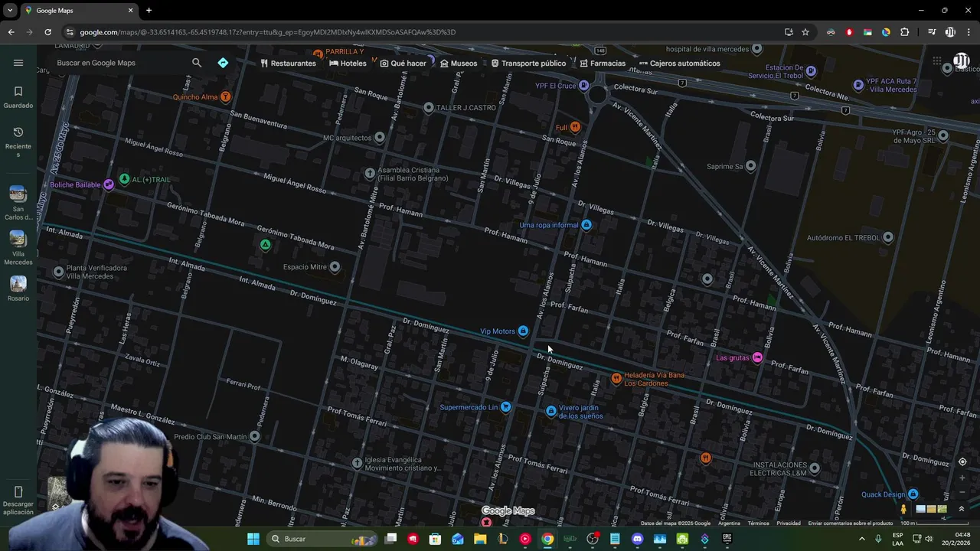
Task: Click Enviar comentarios sobre el producto
Action: [x=850, y=523]
